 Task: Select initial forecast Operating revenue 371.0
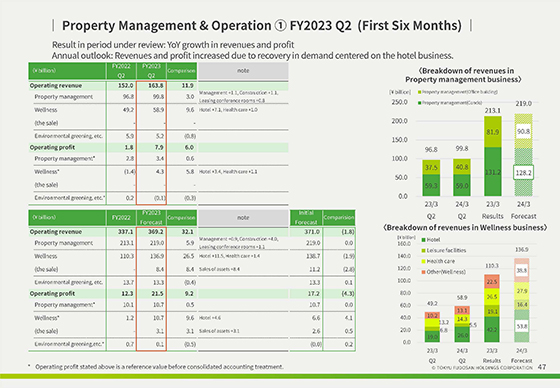click(x=312, y=232)
